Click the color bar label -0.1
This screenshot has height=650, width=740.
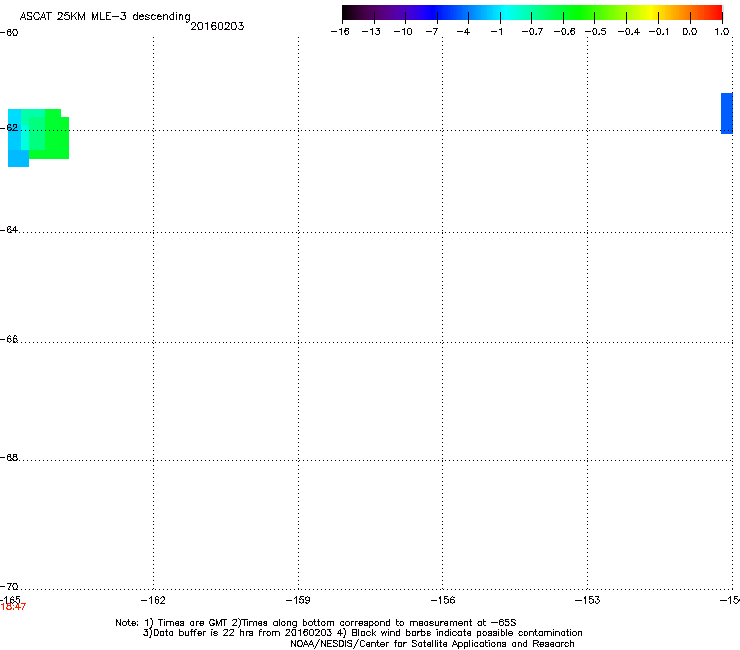(659, 32)
